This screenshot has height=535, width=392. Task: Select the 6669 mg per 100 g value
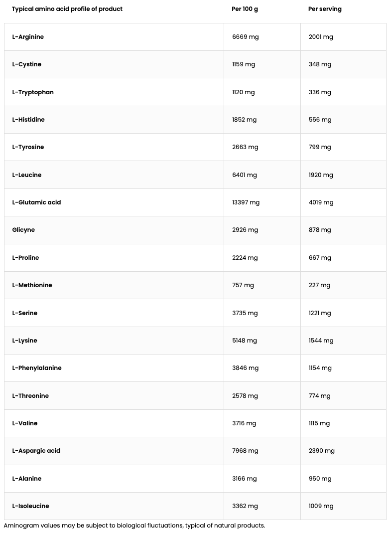[245, 37]
